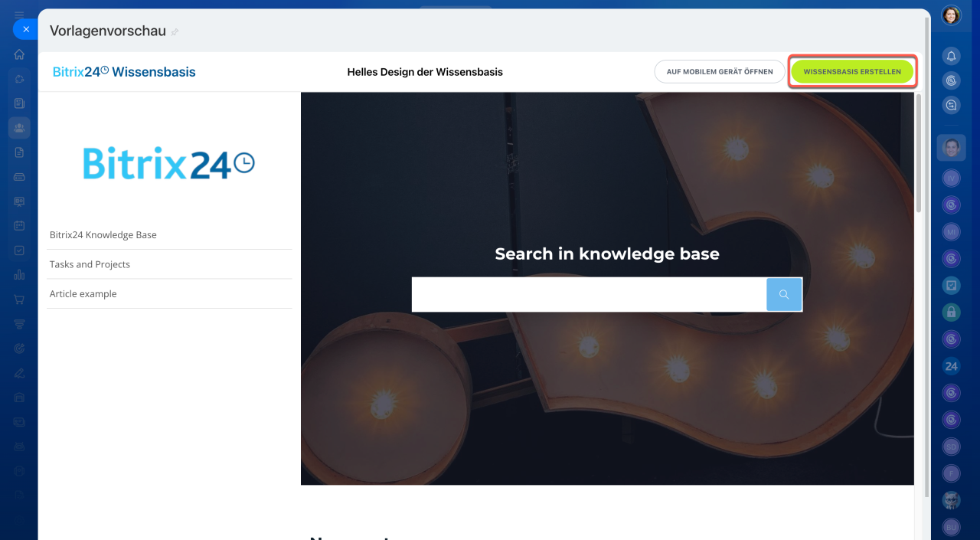Open the funnel icon in the sidebar
This screenshot has width=980, height=540.
pyautogui.click(x=19, y=324)
